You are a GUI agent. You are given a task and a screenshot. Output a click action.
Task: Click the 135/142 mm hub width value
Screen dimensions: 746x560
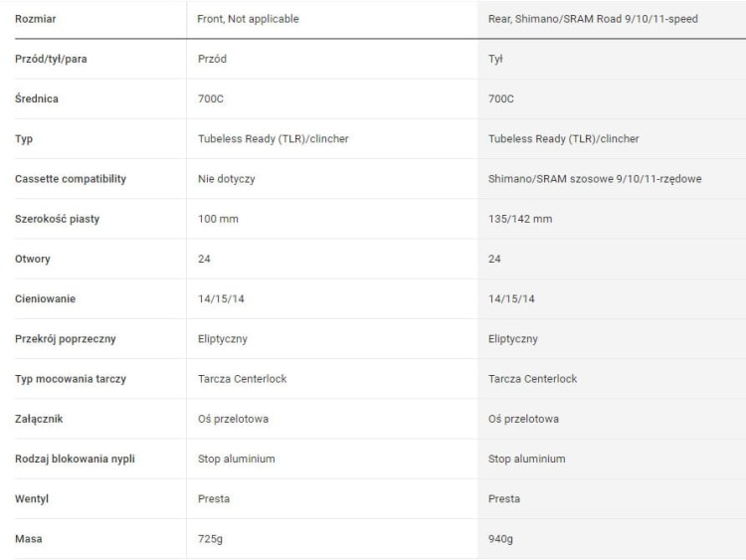pos(520,219)
